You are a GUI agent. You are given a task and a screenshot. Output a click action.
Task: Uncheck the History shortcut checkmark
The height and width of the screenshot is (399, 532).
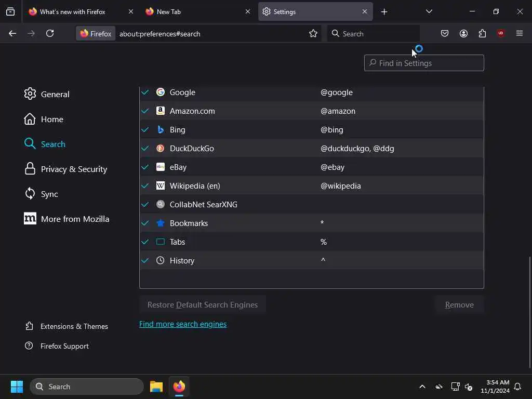click(x=145, y=260)
